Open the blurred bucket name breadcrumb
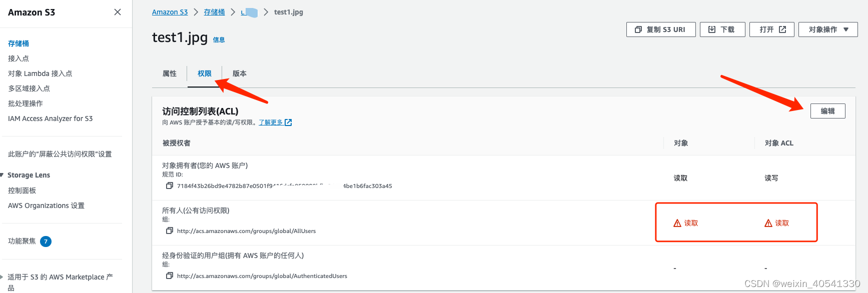Image resolution: width=868 pixels, height=293 pixels. (249, 12)
